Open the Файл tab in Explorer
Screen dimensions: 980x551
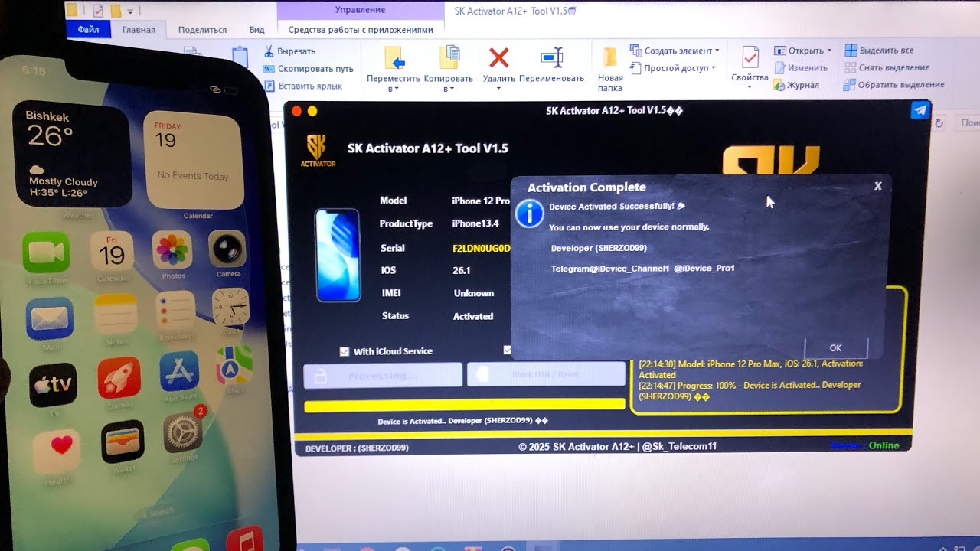click(88, 30)
